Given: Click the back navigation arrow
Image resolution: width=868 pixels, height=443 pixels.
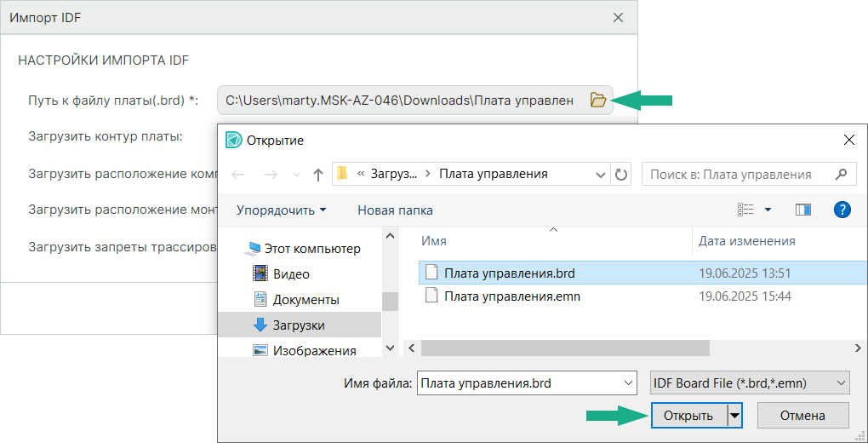Looking at the screenshot, I should (x=239, y=175).
